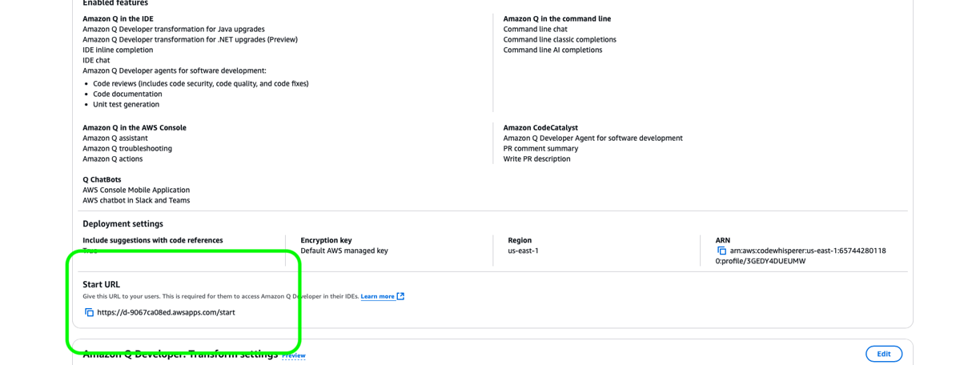Click the Start URL heading

point(101,284)
